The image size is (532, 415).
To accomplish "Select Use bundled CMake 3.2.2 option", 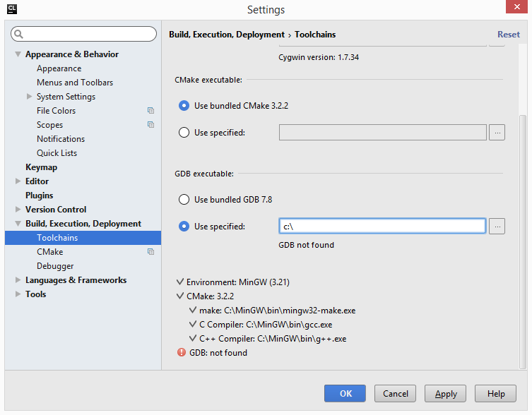I will (184, 106).
